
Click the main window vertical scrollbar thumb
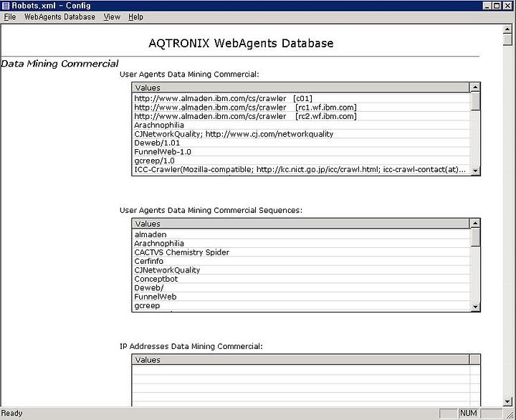(507, 40)
